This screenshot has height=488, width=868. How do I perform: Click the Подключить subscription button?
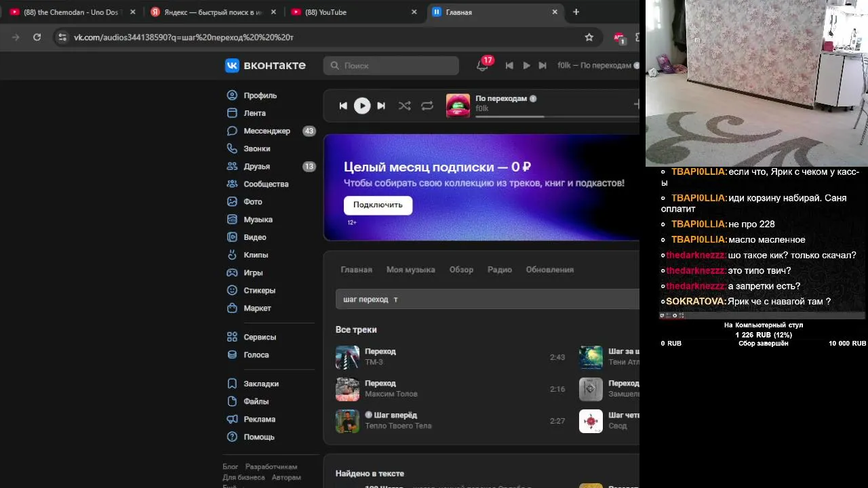[x=378, y=205]
